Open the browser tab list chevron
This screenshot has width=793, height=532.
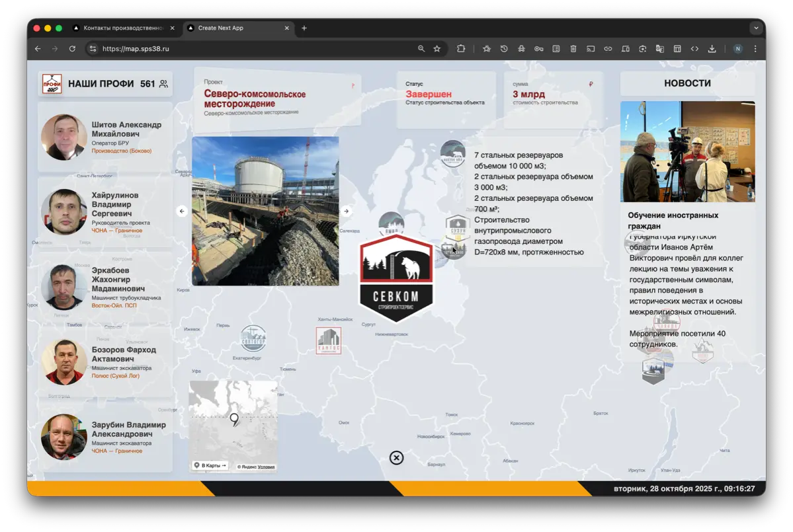pyautogui.click(x=755, y=28)
